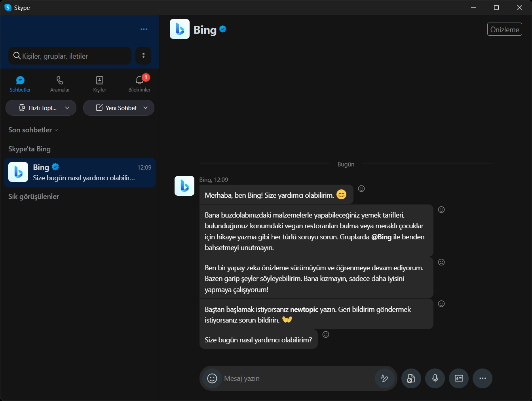Open the More options button in composer
Screen dimensions: 532x401
pos(483,378)
